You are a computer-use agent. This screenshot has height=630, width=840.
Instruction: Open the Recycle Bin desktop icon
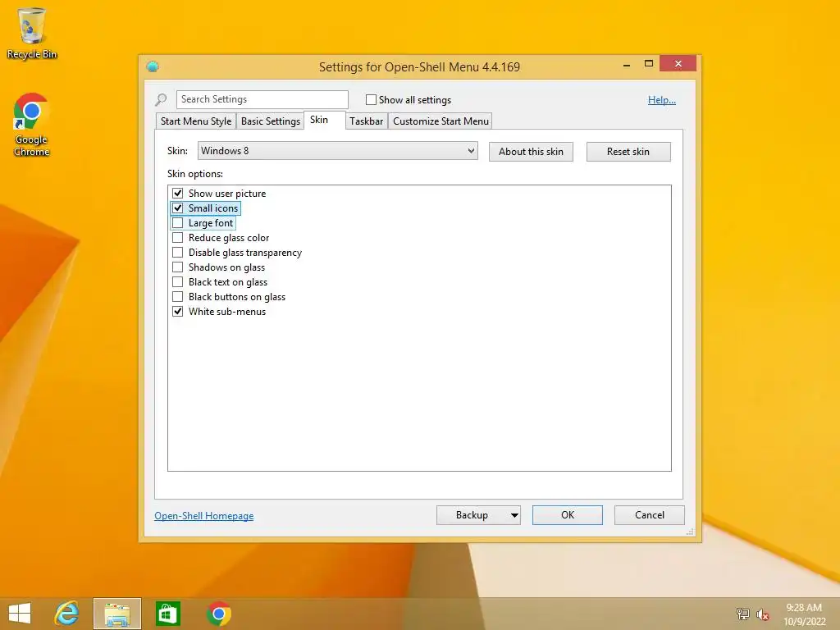click(32, 33)
